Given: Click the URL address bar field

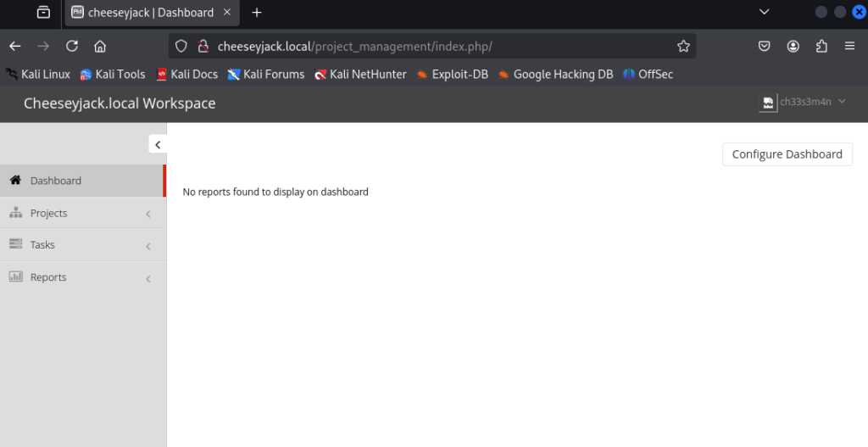Looking at the screenshot, I should [431, 46].
